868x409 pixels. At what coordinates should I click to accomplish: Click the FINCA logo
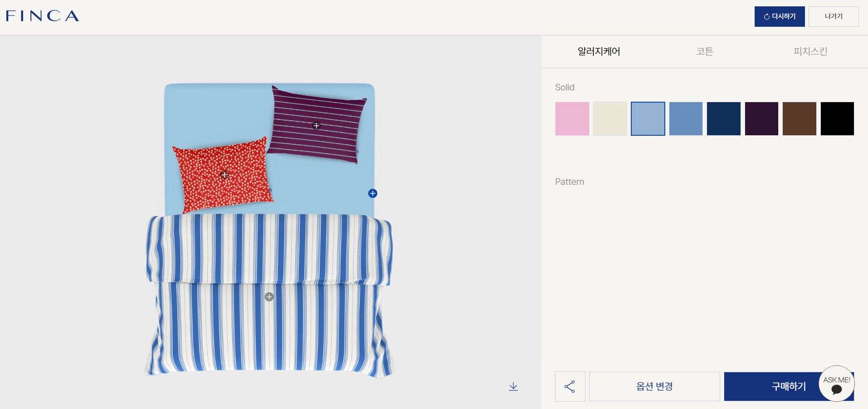click(42, 16)
